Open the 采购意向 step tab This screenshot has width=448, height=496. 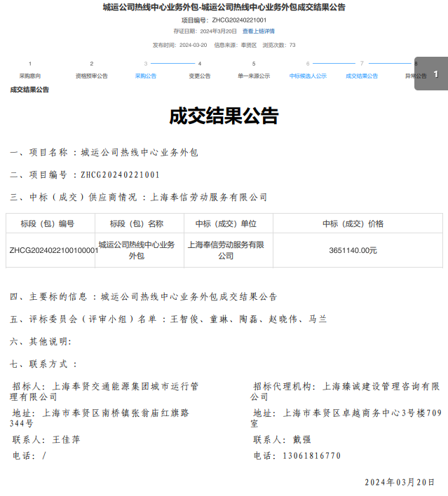[x=29, y=76]
